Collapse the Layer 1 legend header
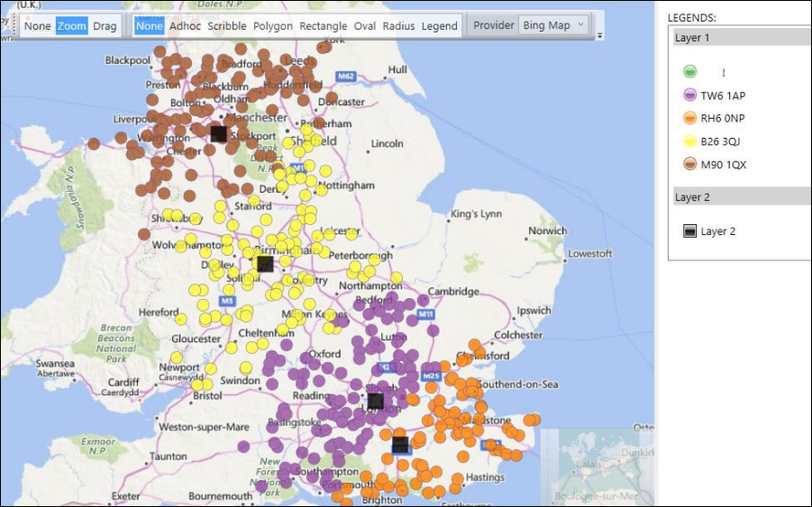This screenshot has height=507, width=812. [x=742, y=37]
